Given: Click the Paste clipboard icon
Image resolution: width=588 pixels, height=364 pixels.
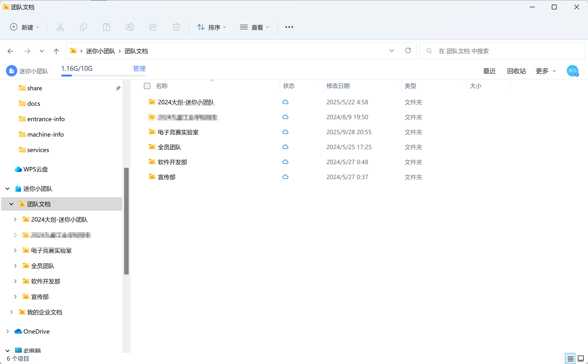Looking at the screenshot, I should point(106,27).
